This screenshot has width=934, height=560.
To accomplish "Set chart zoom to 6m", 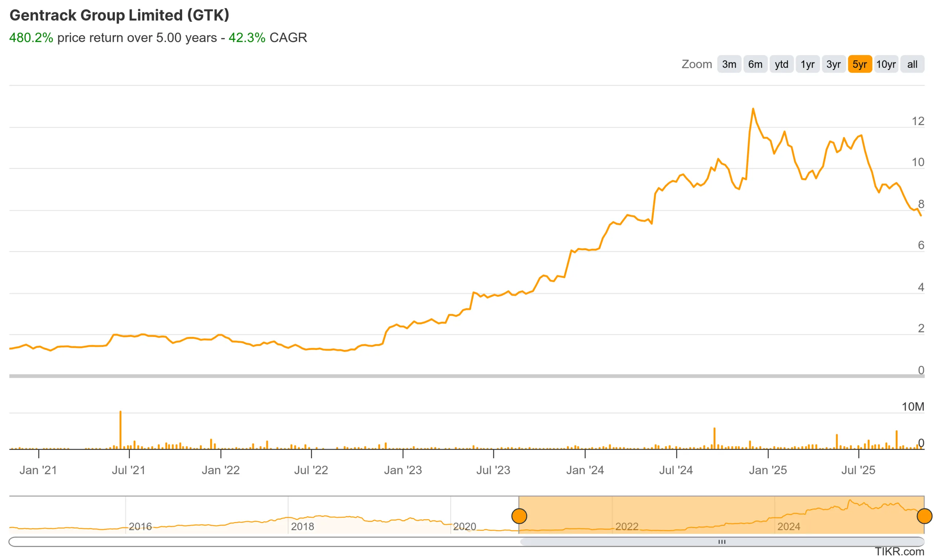I will tap(755, 64).
